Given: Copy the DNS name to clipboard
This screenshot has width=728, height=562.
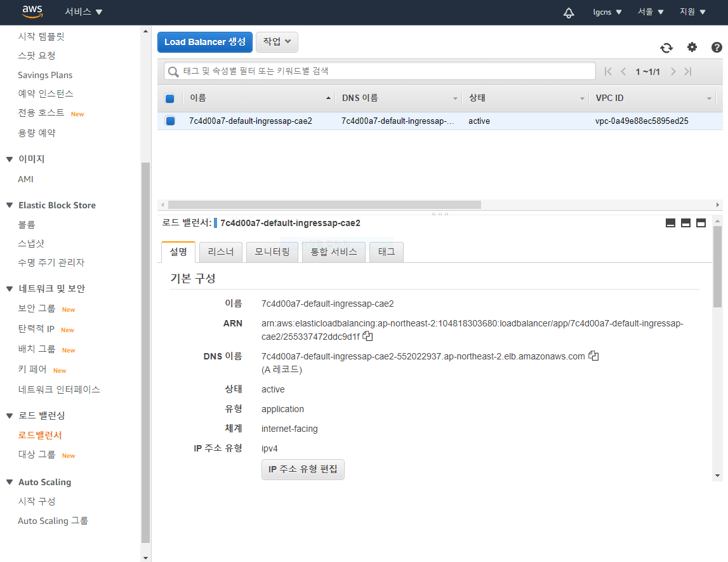Looking at the screenshot, I should (x=593, y=356).
